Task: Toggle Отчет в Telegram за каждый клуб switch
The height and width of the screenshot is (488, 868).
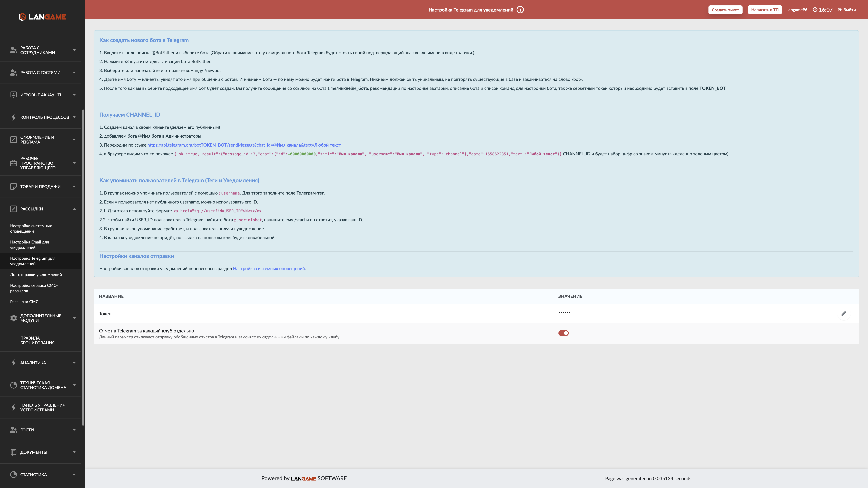Action: [x=563, y=333]
